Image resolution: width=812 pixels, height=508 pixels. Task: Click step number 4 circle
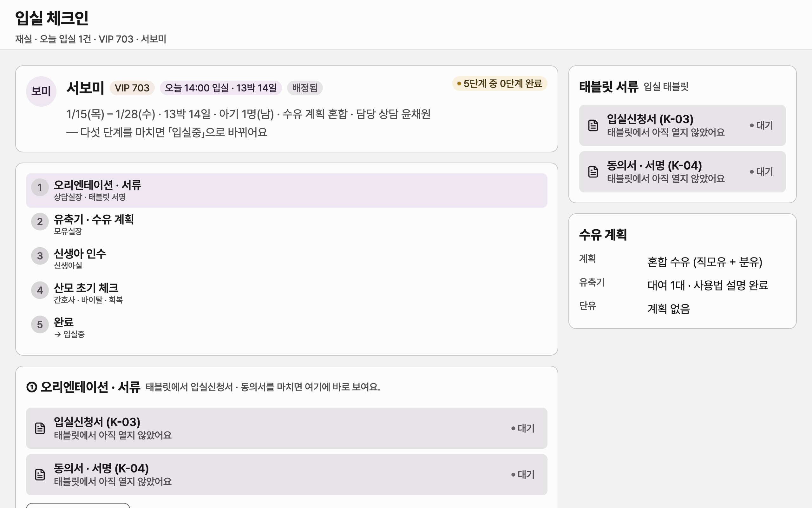click(x=40, y=290)
